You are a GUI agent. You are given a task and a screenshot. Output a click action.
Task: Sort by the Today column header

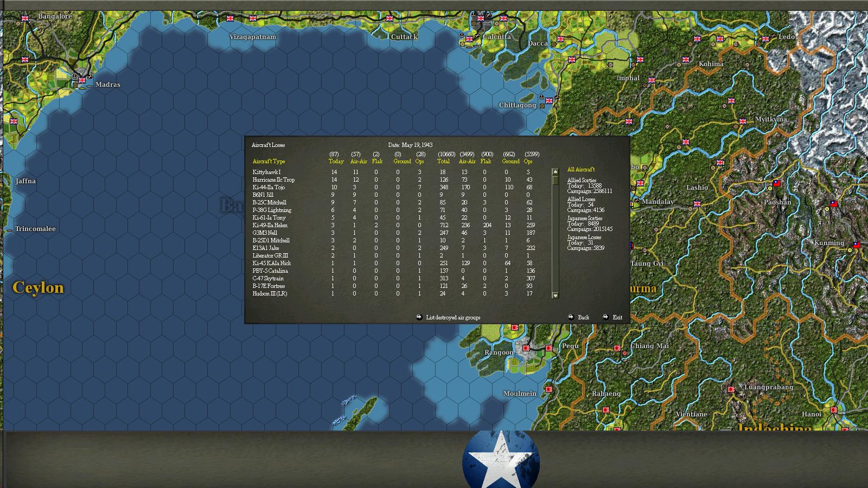pos(336,162)
